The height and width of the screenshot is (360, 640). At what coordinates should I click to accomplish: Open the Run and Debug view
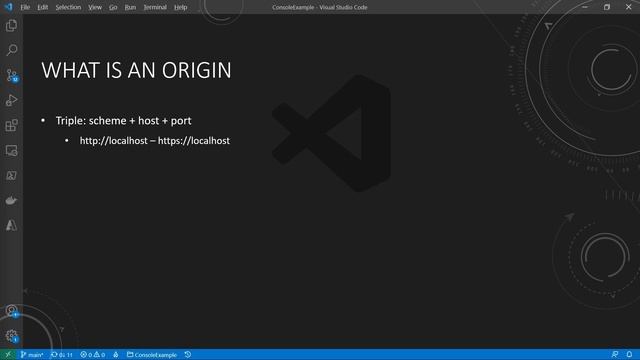[11, 100]
